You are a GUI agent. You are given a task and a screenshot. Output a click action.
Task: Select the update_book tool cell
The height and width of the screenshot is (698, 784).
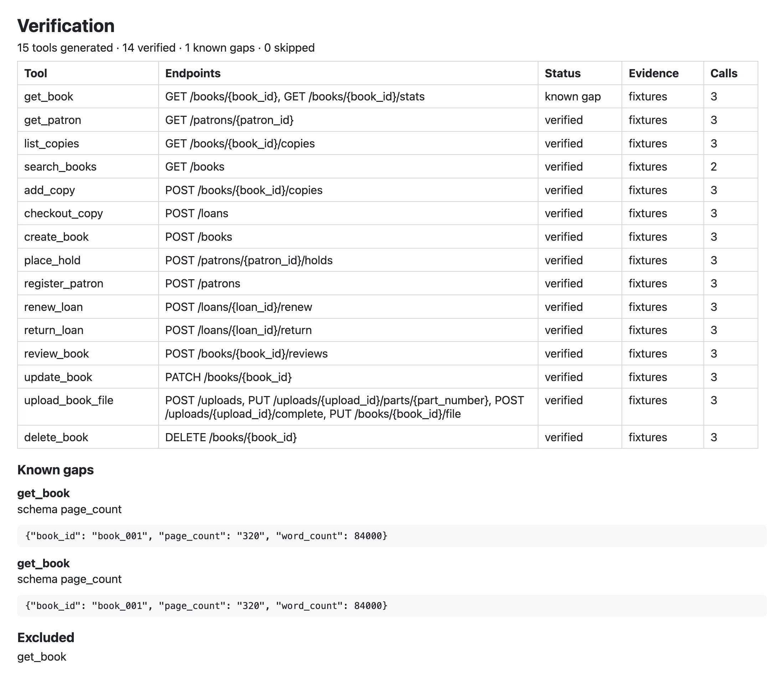click(x=88, y=377)
